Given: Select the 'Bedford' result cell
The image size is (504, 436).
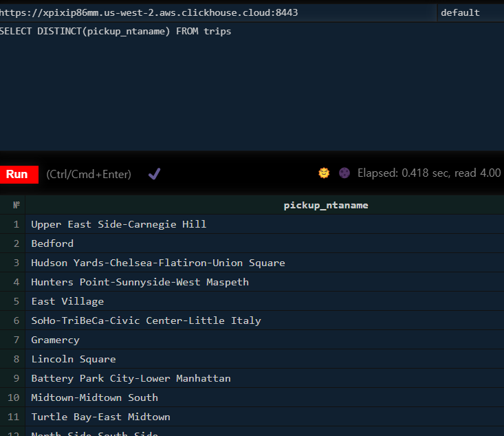Looking at the screenshot, I should click(265, 243).
